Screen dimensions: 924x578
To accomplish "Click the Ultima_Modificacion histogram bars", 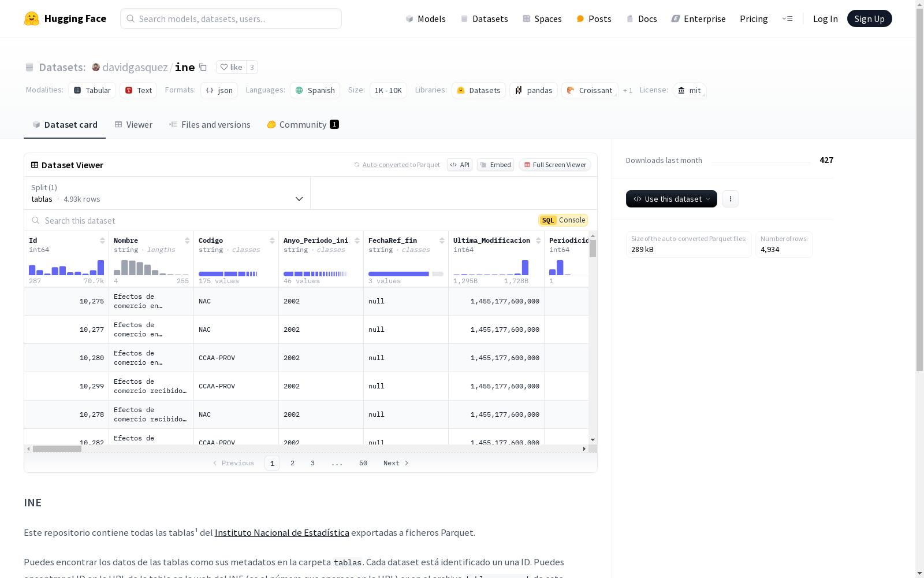I will click(491, 267).
